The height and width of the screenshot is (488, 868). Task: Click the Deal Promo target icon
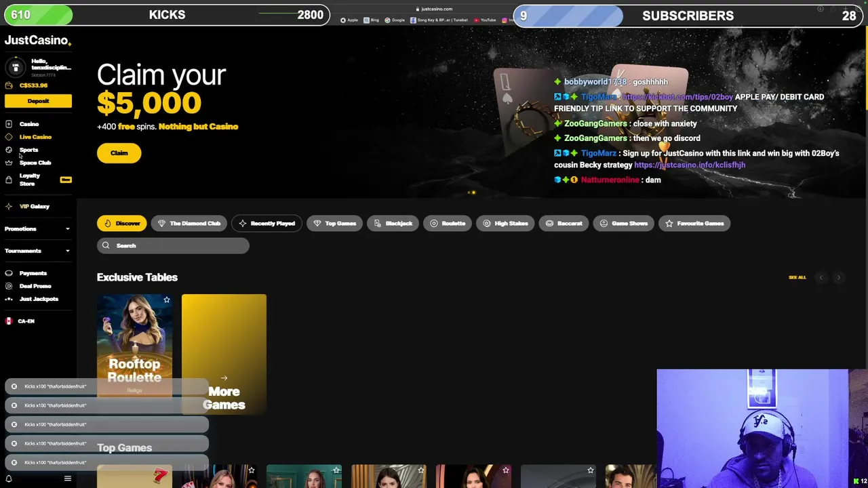click(x=9, y=286)
